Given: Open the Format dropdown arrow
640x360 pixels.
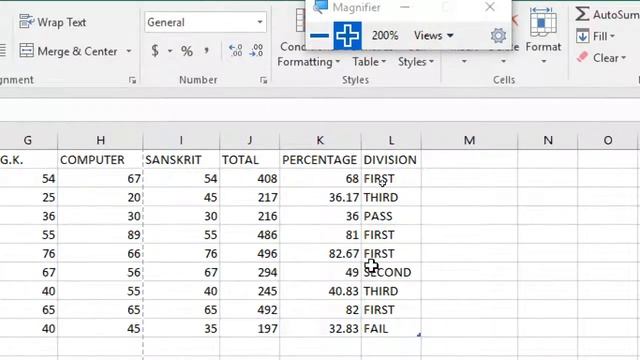Looking at the screenshot, I should (543, 62).
